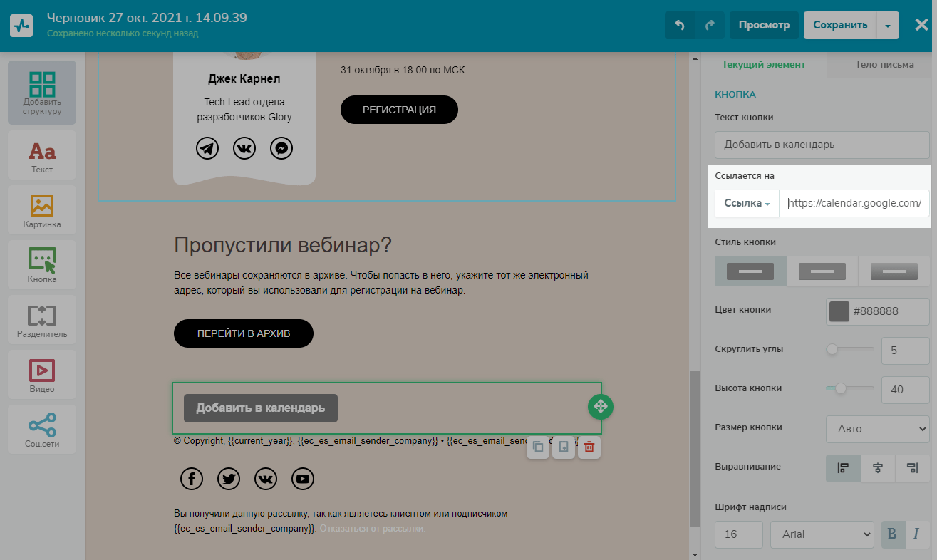Choose the Видео block icon

pos(42,375)
